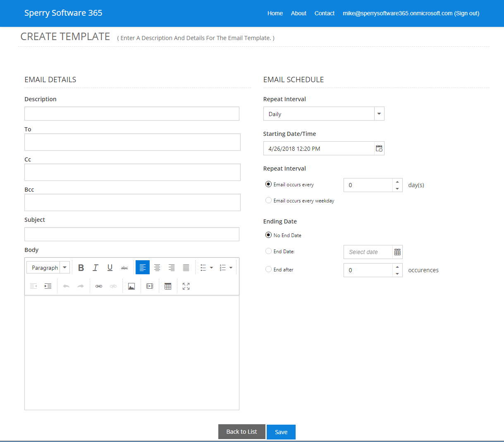Open the End Date calendar icon
504x442 pixels.
pos(397,252)
